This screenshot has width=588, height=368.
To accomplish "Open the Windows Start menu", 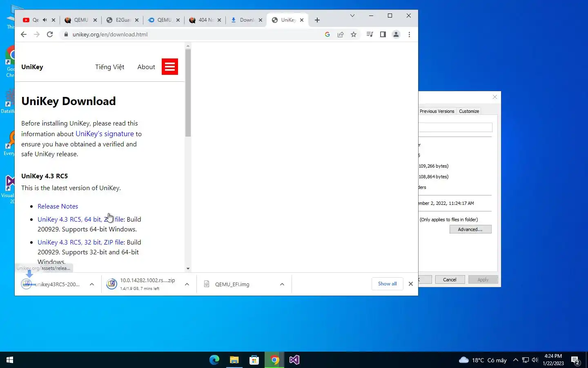I will pos(10,360).
